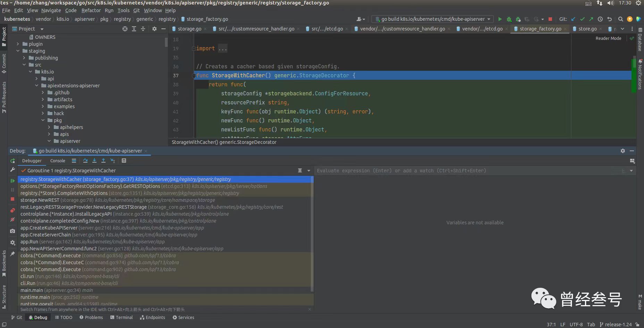Open the Refactor menu
Screen dimensions: 644x328
click(x=91, y=10)
